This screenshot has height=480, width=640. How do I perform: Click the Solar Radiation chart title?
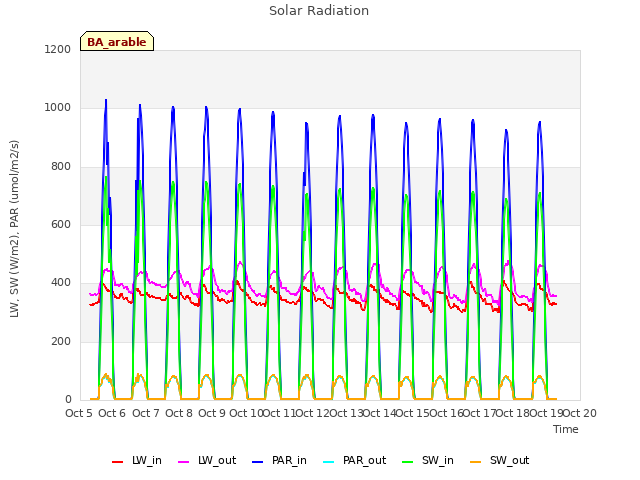(x=319, y=11)
